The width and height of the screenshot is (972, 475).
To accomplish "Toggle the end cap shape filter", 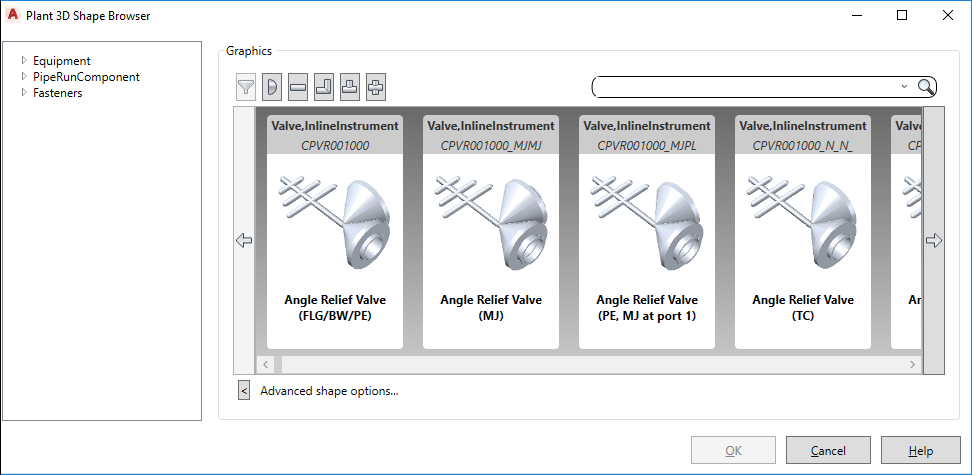I will [x=272, y=87].
